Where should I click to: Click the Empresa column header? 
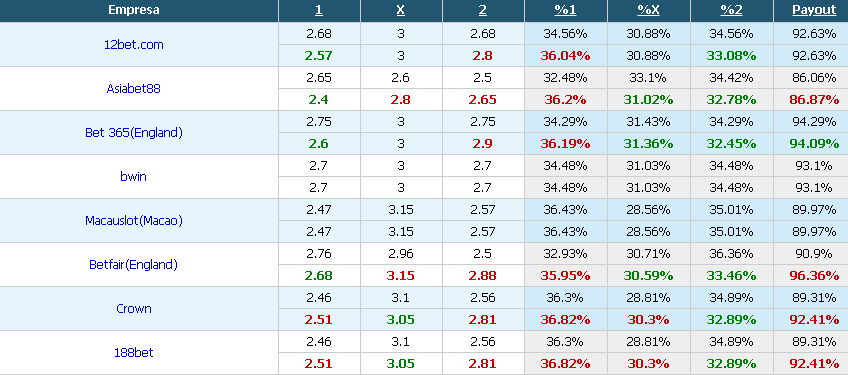(134, 10)
